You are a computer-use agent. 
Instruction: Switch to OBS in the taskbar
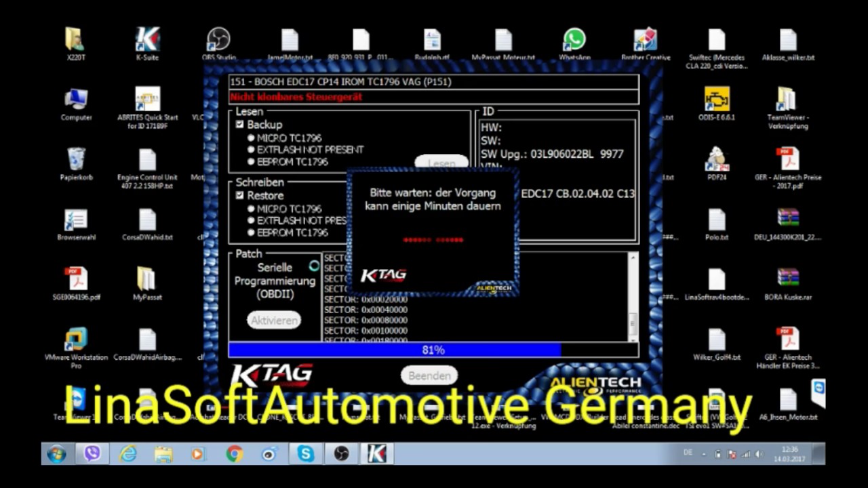[342, 453]
